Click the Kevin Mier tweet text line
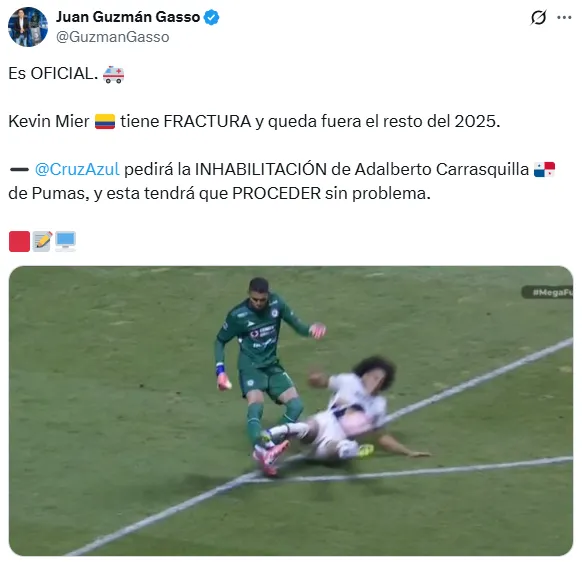 point(254,122)
